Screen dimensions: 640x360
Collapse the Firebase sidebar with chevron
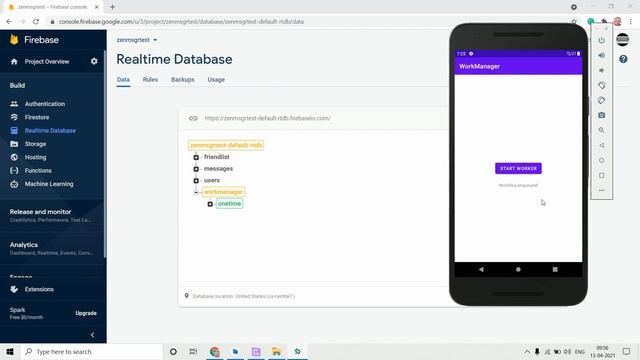[93, 335]
